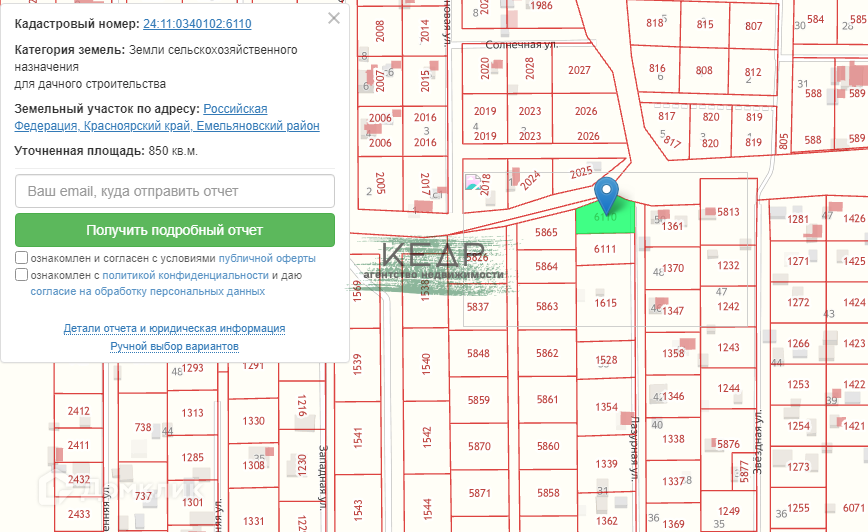
Task: Open cadastral number 24:11:0340102:6110 link
Action: click(x=197, y=23)
